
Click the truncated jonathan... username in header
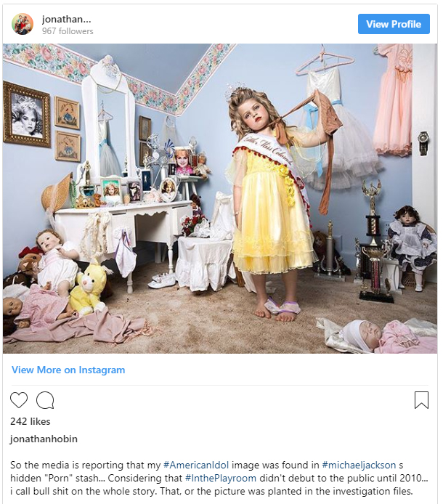click(x=67, y=20)
